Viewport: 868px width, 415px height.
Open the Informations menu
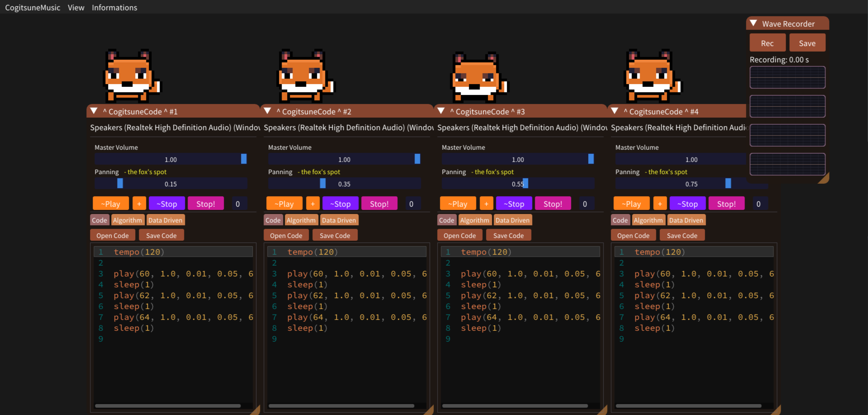pos(114,8)
